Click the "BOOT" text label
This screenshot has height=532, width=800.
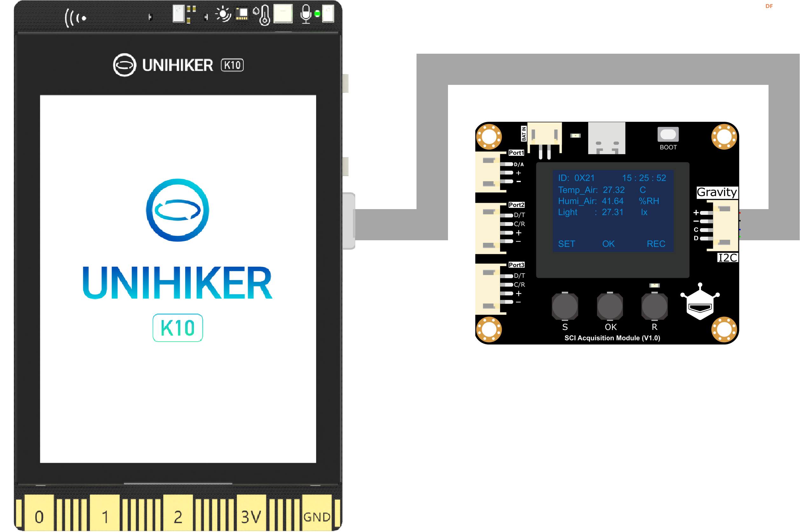click(668, 147)
